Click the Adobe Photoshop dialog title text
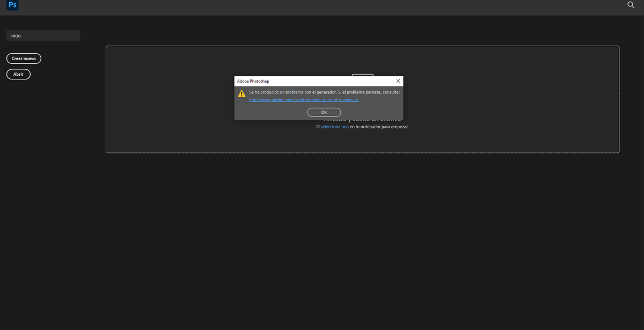 253,81
